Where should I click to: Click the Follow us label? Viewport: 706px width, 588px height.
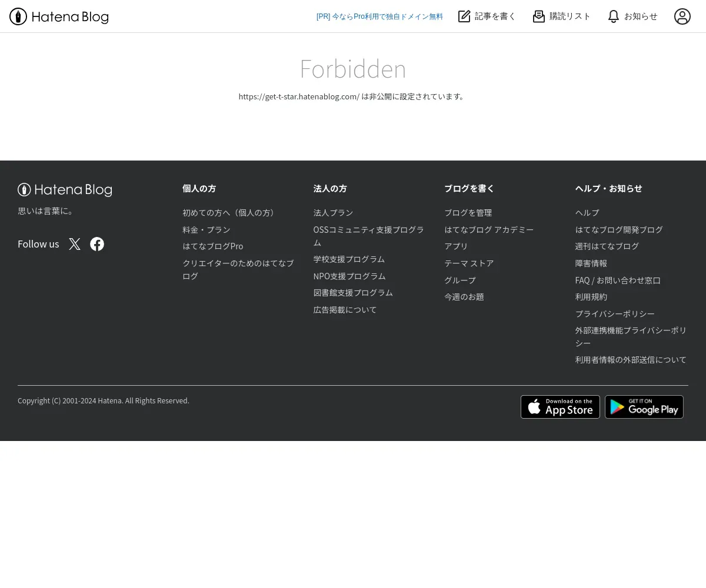(38, 244)
